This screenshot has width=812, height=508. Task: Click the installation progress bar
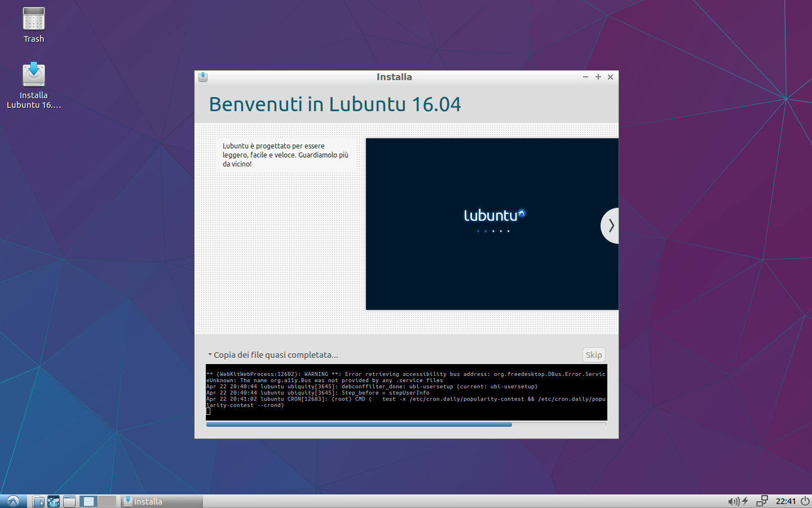point(406,424)
